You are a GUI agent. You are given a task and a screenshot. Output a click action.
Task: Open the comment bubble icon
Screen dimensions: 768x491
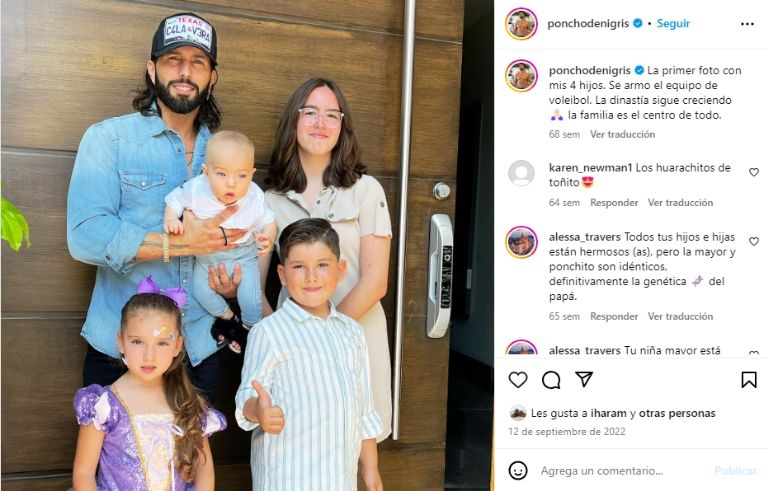pyautogui.click(x=551, y=380)
